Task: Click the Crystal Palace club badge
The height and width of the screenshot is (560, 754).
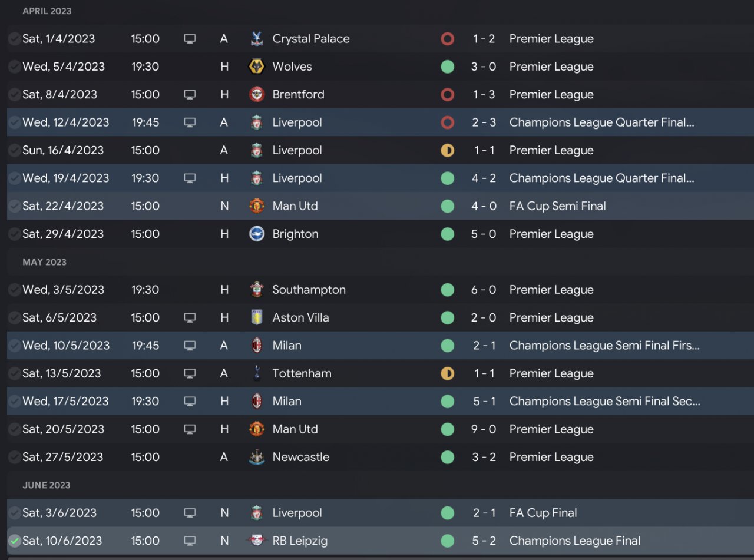Action: (257, 39)
